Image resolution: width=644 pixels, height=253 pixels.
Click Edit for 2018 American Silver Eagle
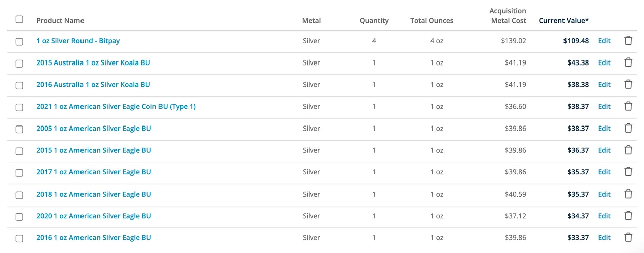[604, 194]
